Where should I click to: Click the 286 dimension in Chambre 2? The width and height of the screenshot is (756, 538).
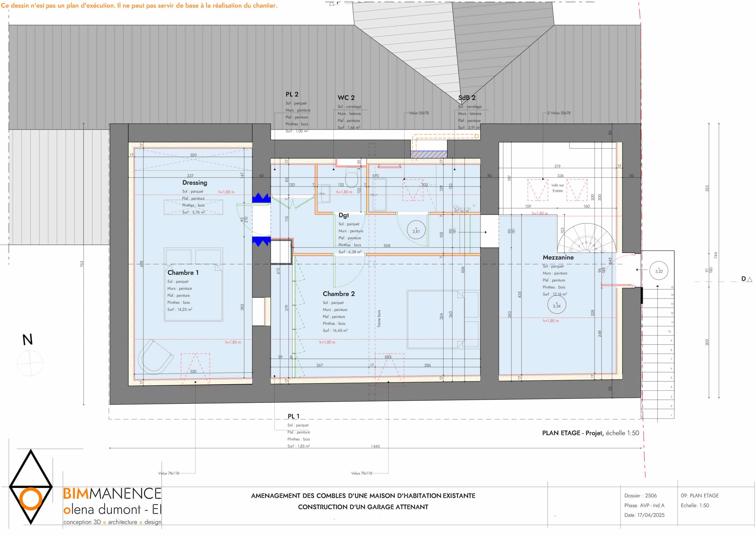428,365
